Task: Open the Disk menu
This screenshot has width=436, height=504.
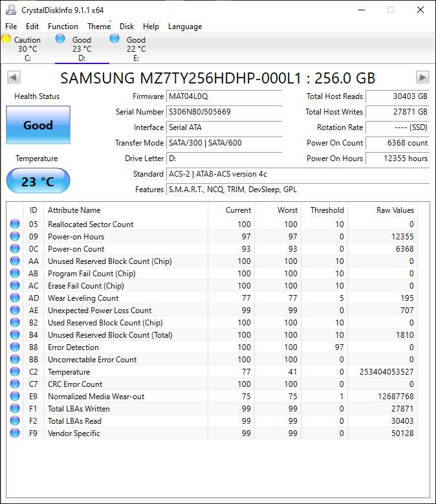Action: (127, 27)
